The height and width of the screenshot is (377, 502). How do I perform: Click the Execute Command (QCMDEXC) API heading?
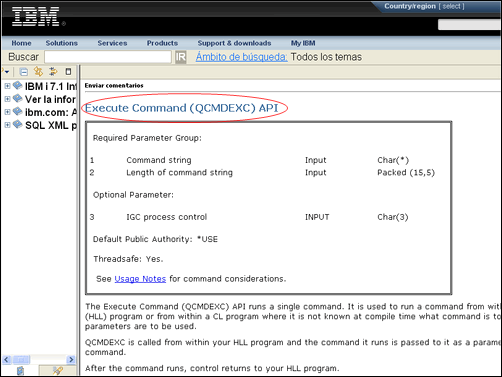pos(182,108)
